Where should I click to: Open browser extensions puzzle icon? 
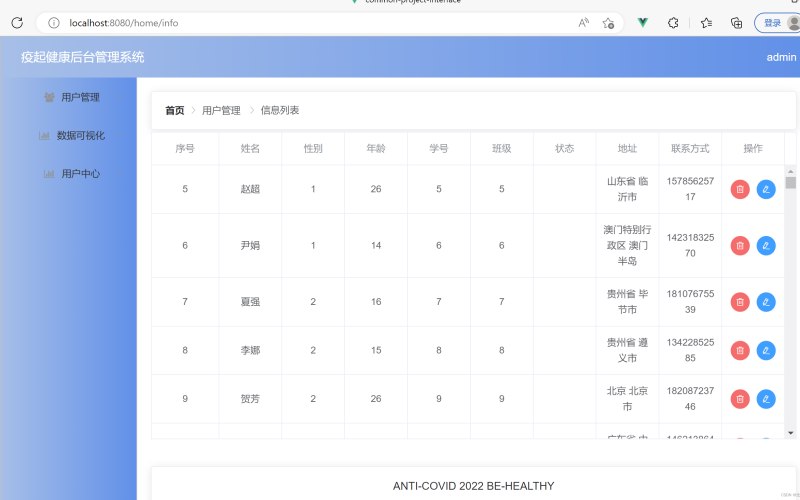[x=673, y=22]
